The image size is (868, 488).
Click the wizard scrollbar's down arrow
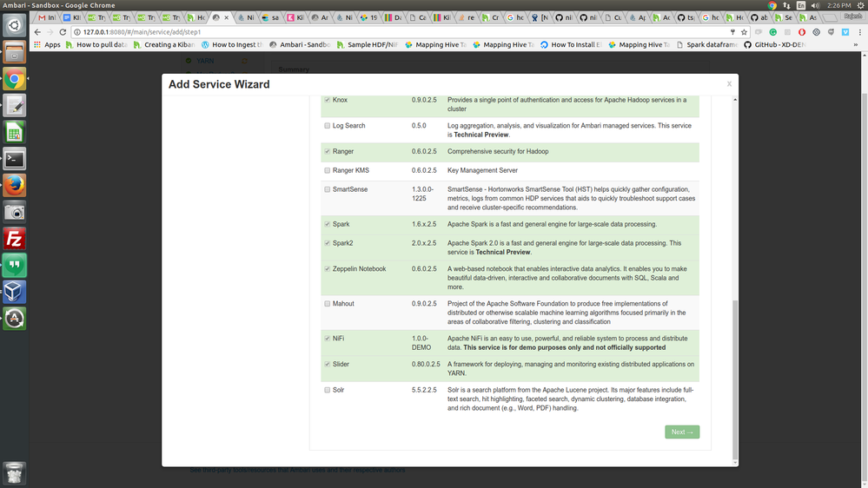pos(735,463)
